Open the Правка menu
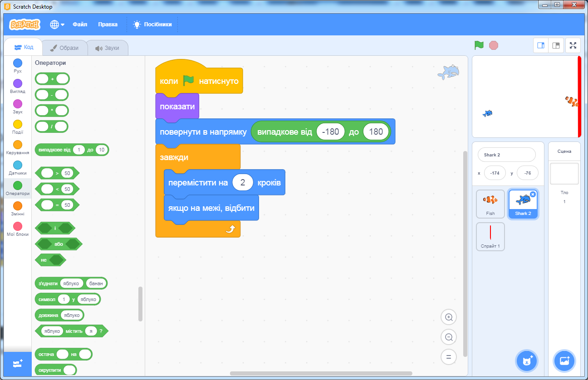Image resolution: width=588 pixels, height=380 pixels. [x=108, y=24]
